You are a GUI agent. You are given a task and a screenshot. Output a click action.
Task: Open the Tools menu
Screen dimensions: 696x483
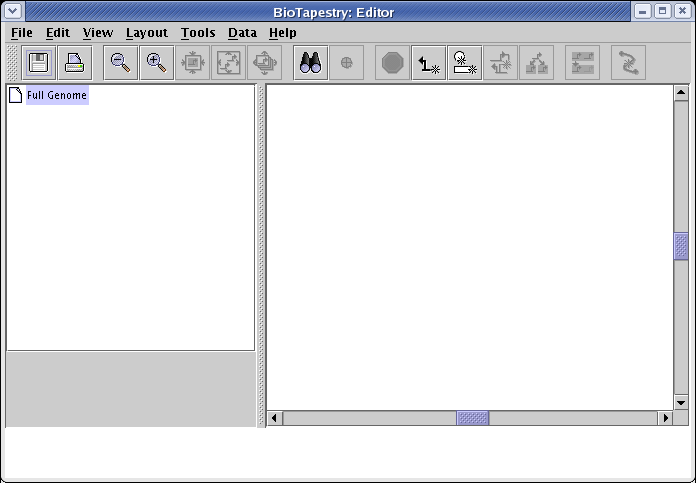pyautogui.click(x=198, y=33)
